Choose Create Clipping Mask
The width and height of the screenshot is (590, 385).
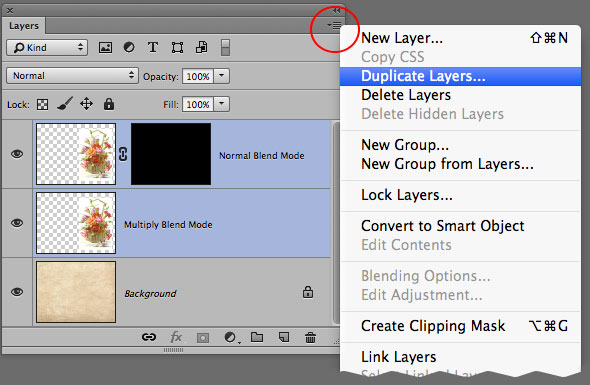point(461,326)
